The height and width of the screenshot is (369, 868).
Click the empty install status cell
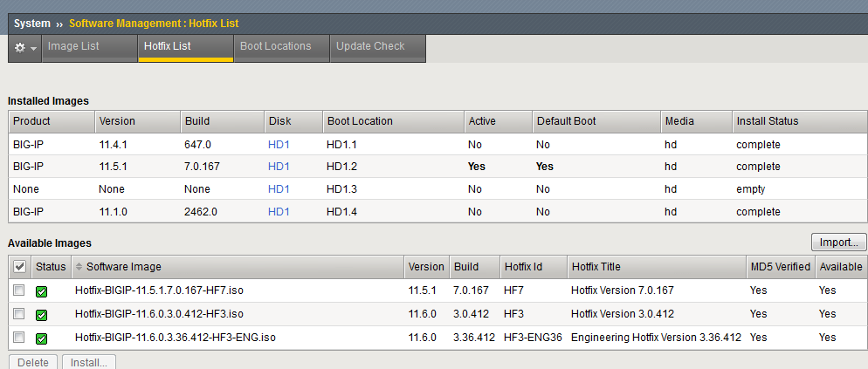(x=751, y=189)
